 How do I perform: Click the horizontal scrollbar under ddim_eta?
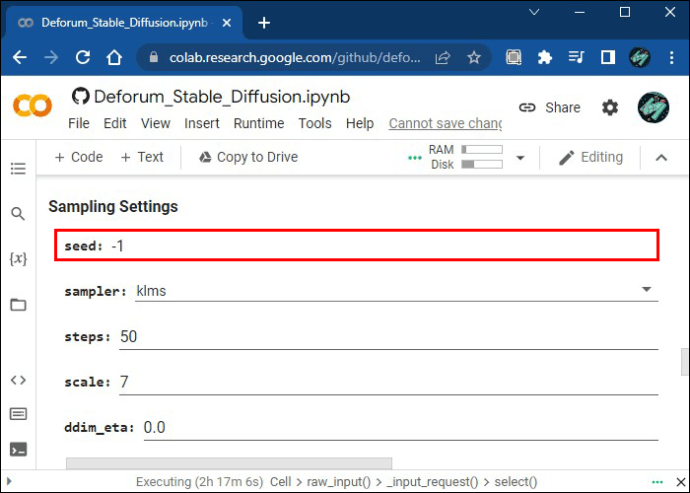click(229, 463)
